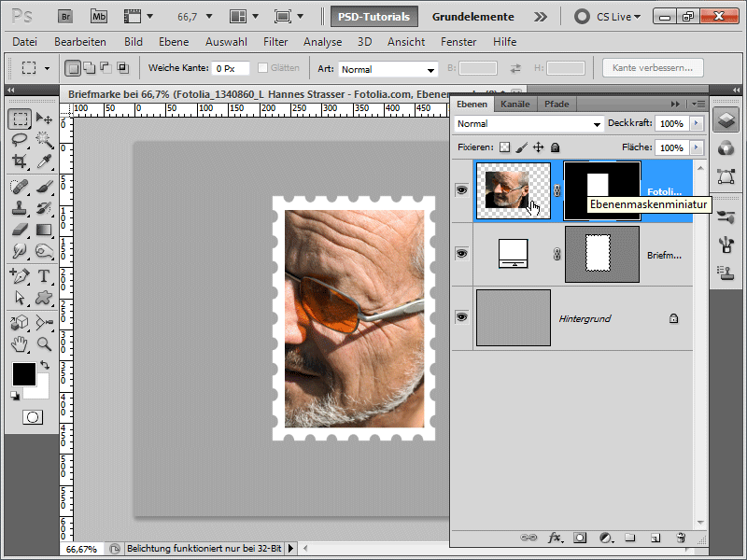Viewport: 747px width, 560px height.
Task: Launch Adobe Bridge with Br button
Action: click(65, 17)
